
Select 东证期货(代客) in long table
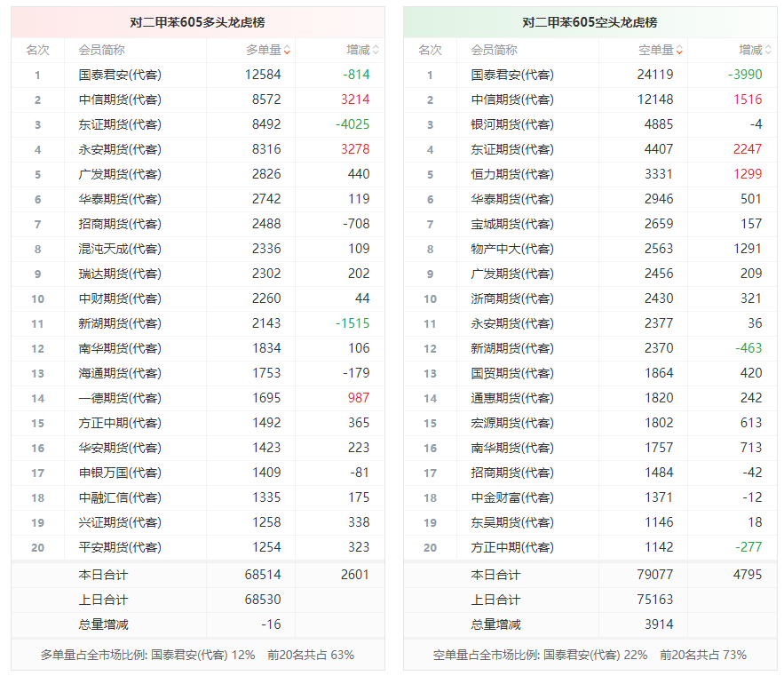pyautogui.click(x=120, y=124)
